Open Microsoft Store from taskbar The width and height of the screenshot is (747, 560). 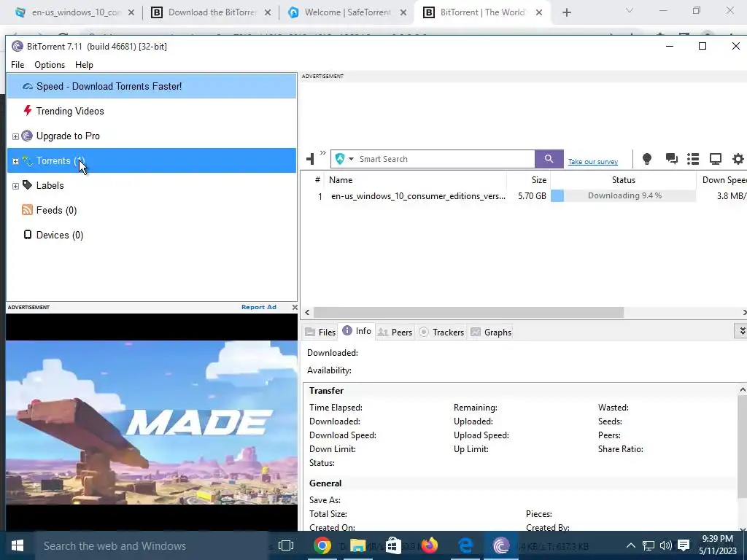point(393,545)
